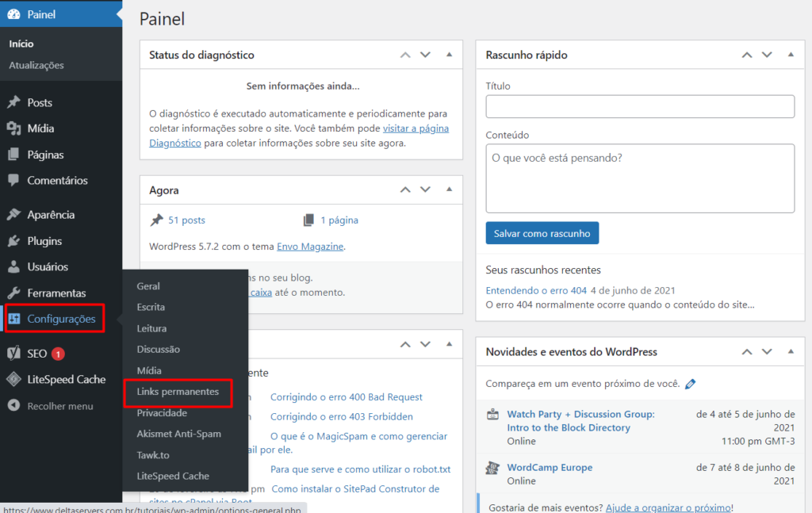Viewport: 812px width, 513px height.
Task: Click the Páginas icon in sidebar
Action: 13,155
